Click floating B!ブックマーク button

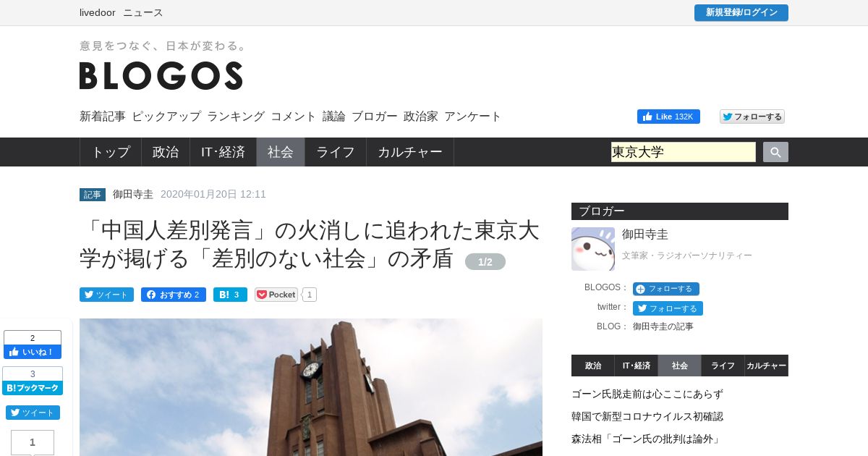point(33,388)
